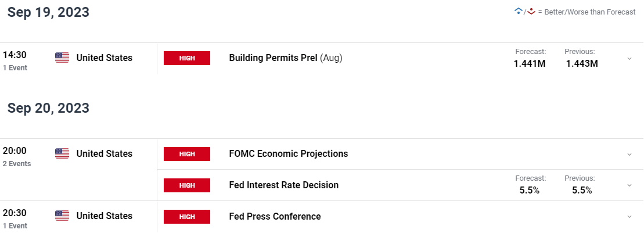This screenshot has width=644, height=233.
Task: Expand the Fed Interest Rate Decision chevron
Action: pos(629,185)
